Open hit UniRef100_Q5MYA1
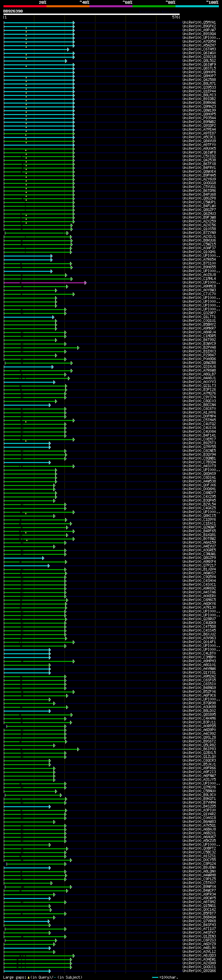222x980 pixels. click(x=199, y=23)
